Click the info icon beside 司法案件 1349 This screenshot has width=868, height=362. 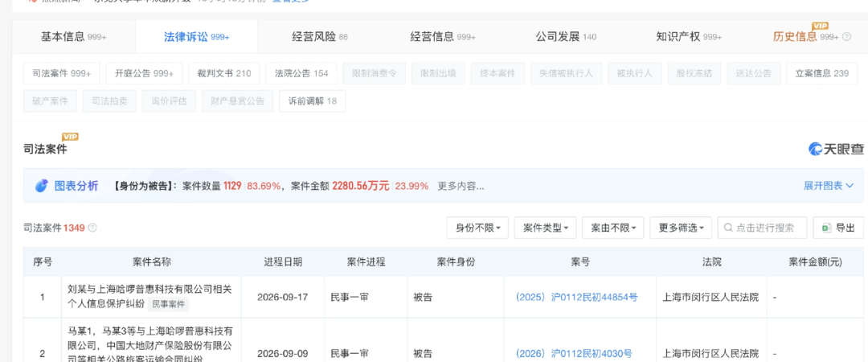[x=92, y=228]
